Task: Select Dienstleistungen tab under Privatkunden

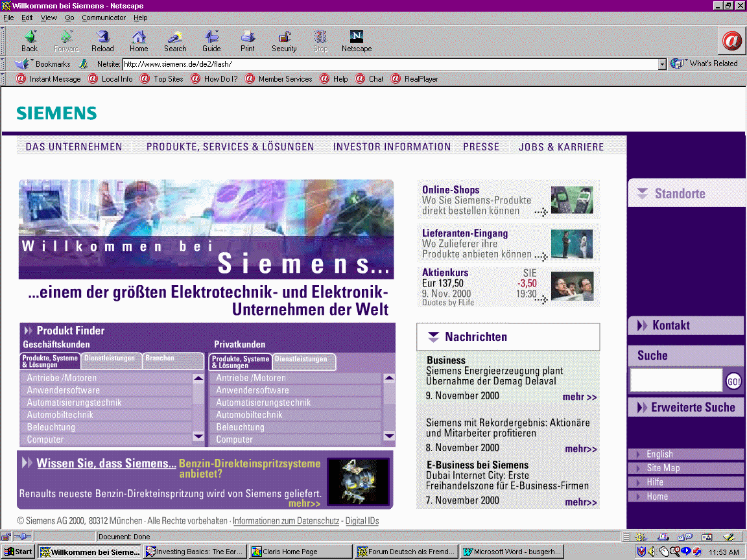Action: (x=304, y=362)
